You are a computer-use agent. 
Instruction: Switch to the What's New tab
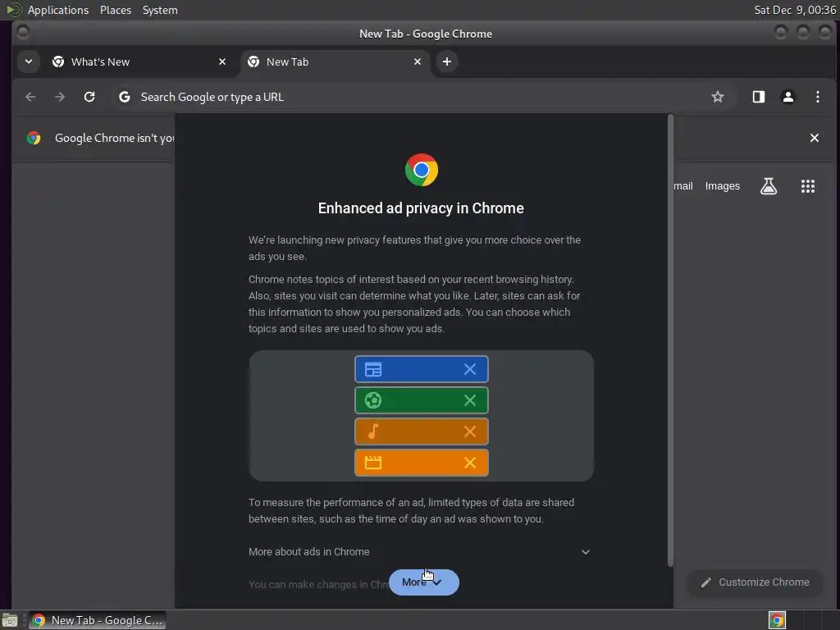pos(139,62)
